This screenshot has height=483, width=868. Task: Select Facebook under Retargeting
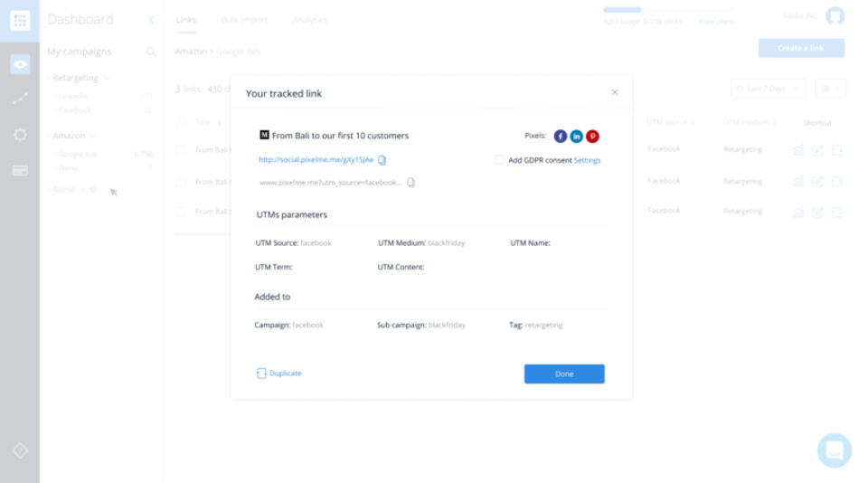(75, 110)
